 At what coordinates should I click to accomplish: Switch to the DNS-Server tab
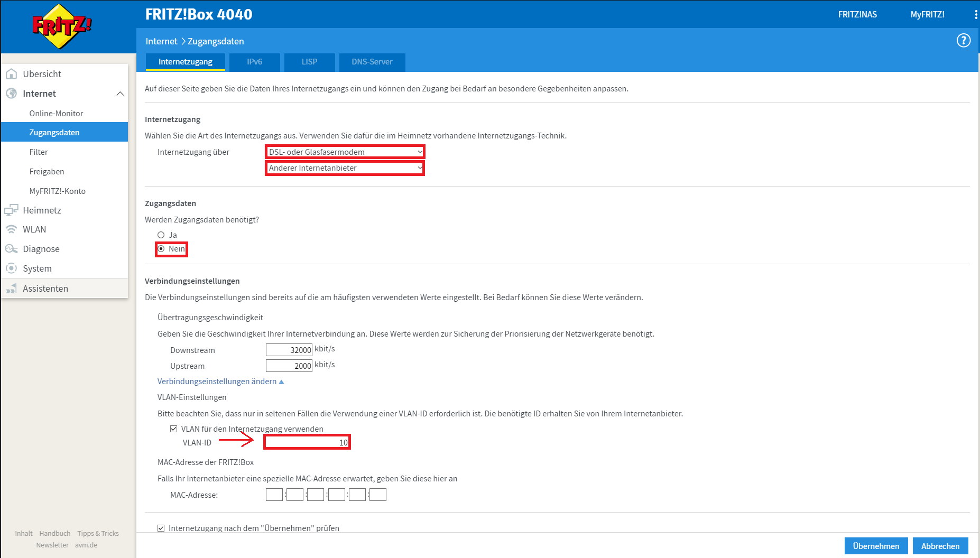click(372, 62)
